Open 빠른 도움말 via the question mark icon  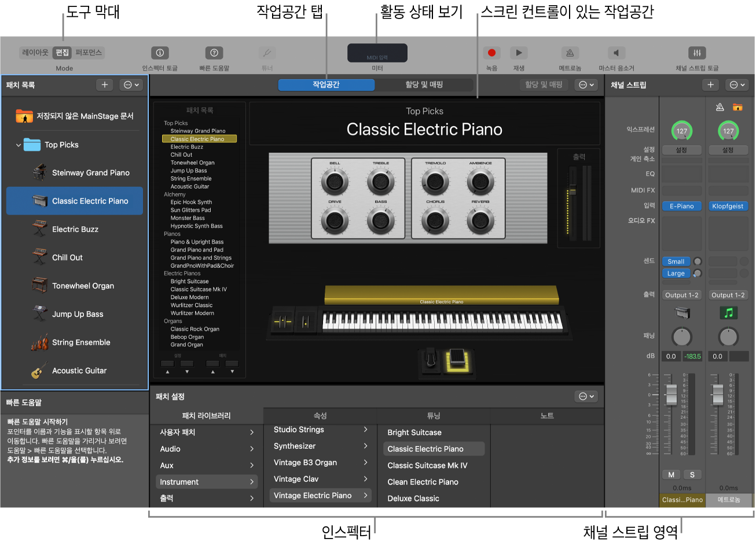(x=214, y=53)
